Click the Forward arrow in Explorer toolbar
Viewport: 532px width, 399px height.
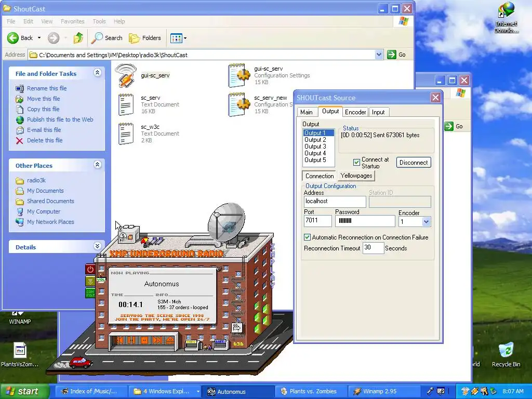[54, 38]
